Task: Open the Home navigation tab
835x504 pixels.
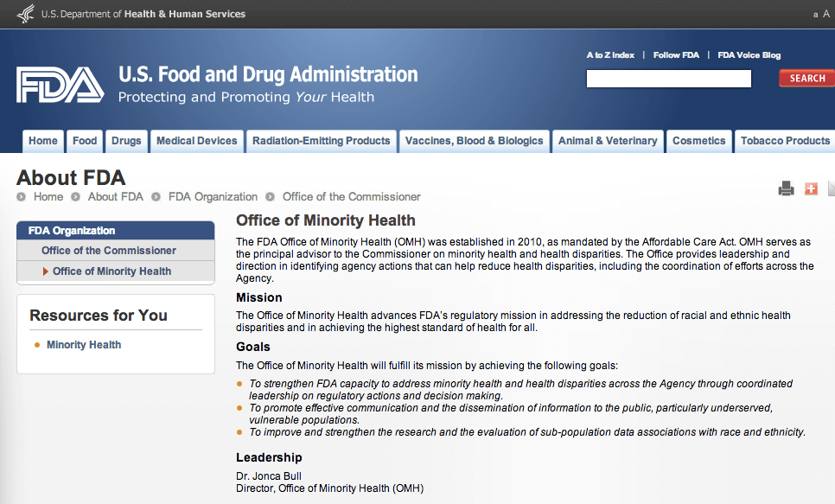Action: coord(43,141)
